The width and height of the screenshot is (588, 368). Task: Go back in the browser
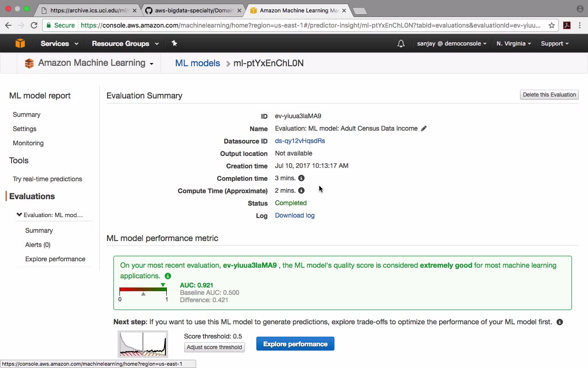click(8, 25)
